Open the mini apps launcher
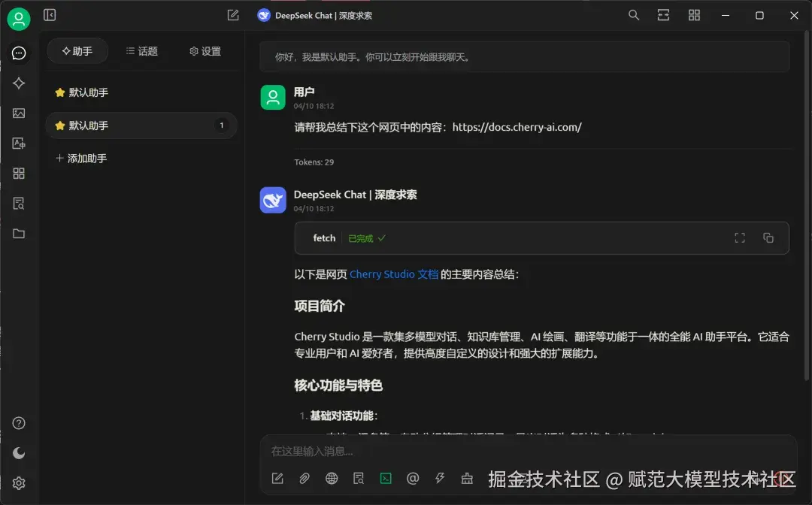 coord(19,173)
